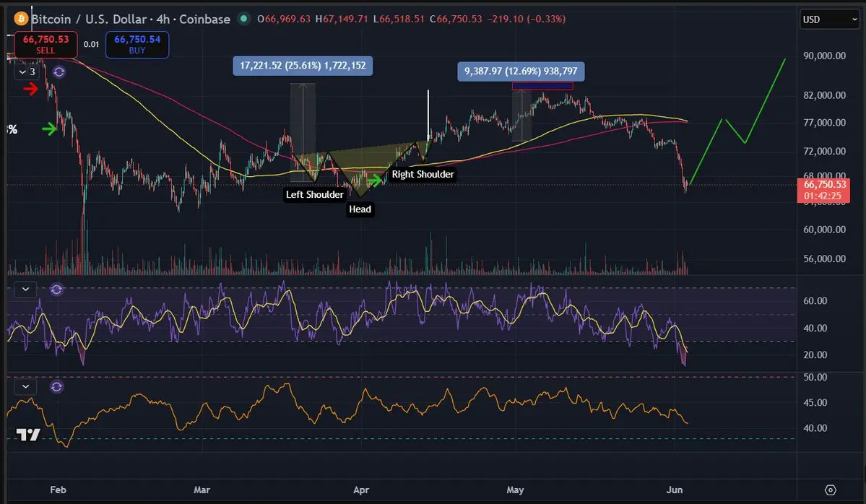
Task: Click the Apr label on time axis
Action: coord(361,490)
